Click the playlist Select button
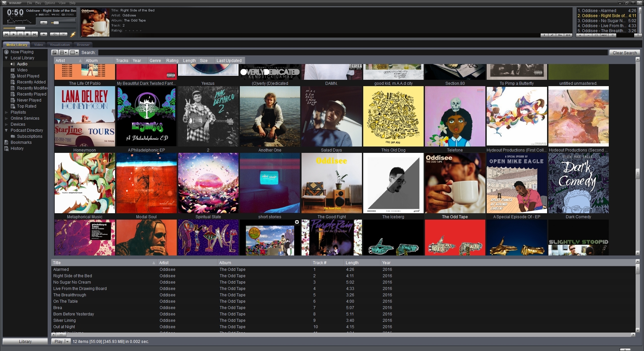 [596, 35]
